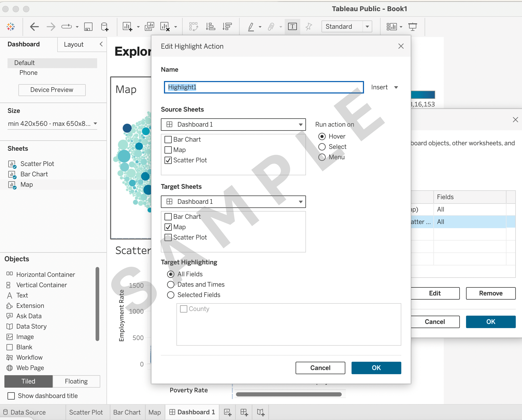Select the Menu run-action radio button
Viewport: 522px width, 420px height.
pos(322,157)
